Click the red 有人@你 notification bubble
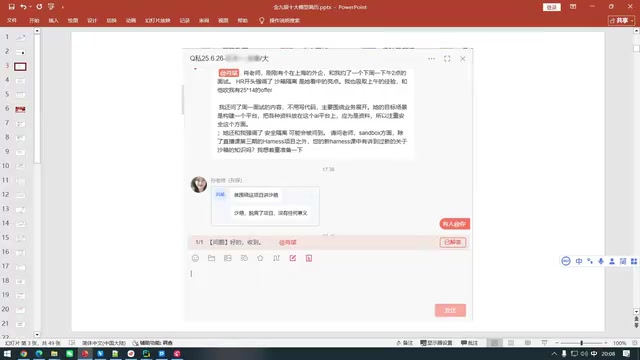This screenshot has width=640, height=360. 454,224
